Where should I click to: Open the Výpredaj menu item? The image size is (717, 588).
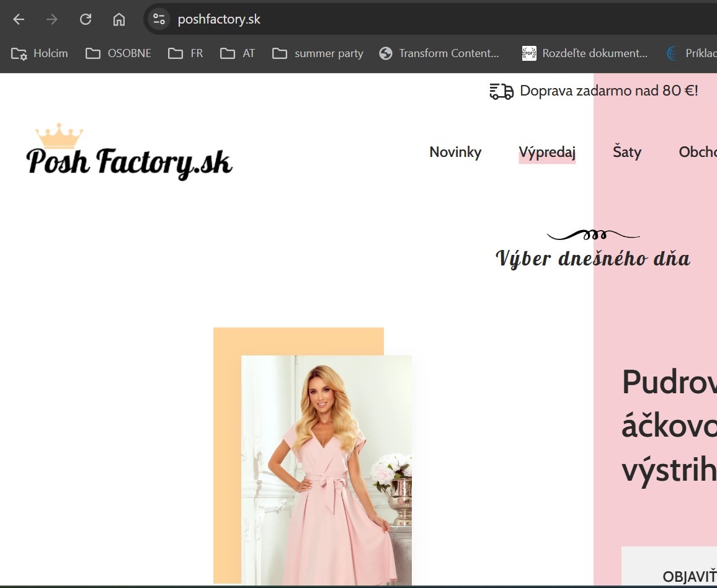(547, 152)
